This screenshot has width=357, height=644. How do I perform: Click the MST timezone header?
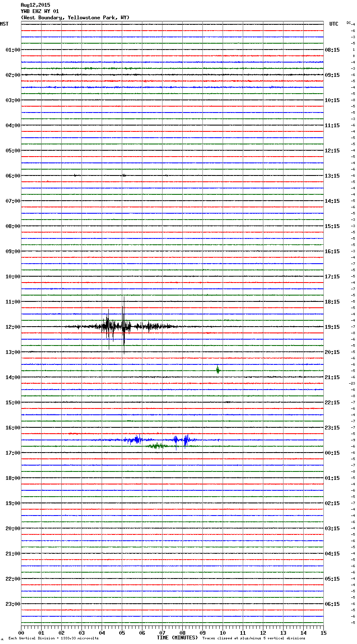click(x=4, y=24)
